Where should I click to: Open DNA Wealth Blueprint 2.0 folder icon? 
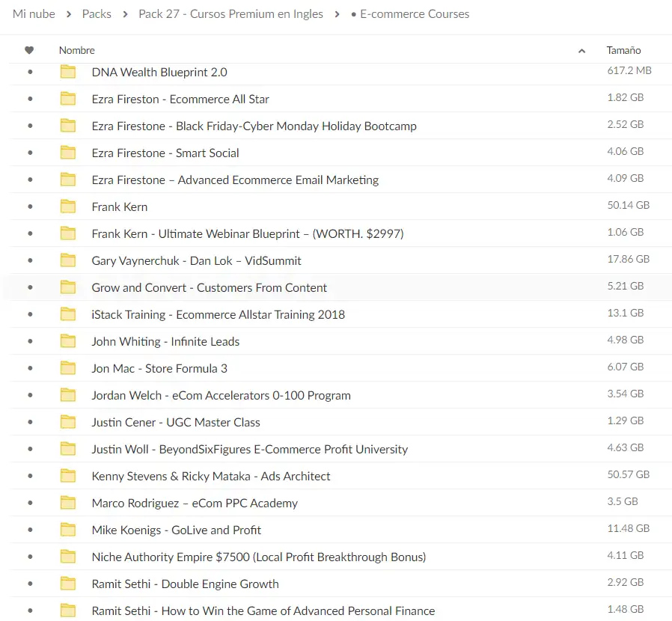coord(67,72)
